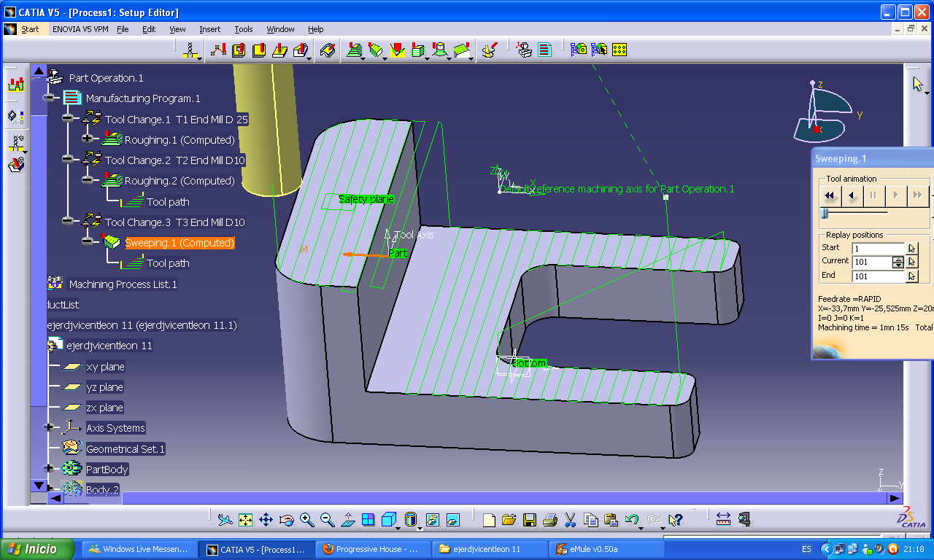This screenshot has height=560, width=934.
Task: Click the Windows Inicio start button
Action: pyautogui.click(x=38, y=549)
